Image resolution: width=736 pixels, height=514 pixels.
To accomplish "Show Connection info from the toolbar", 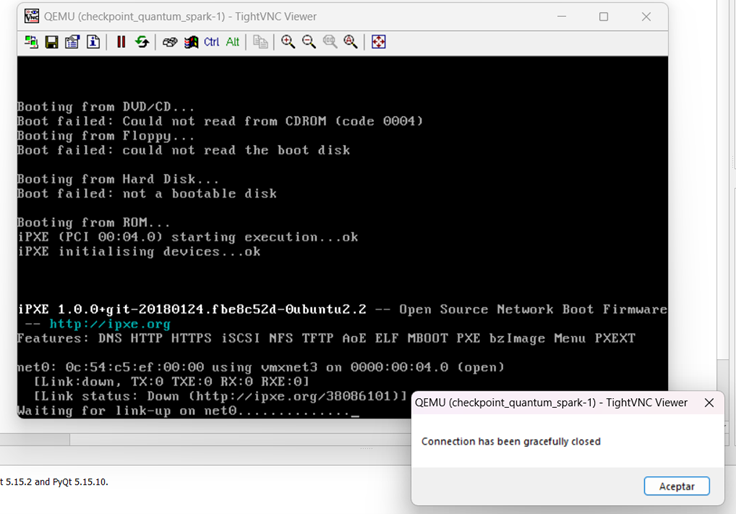I will point(93,42).
